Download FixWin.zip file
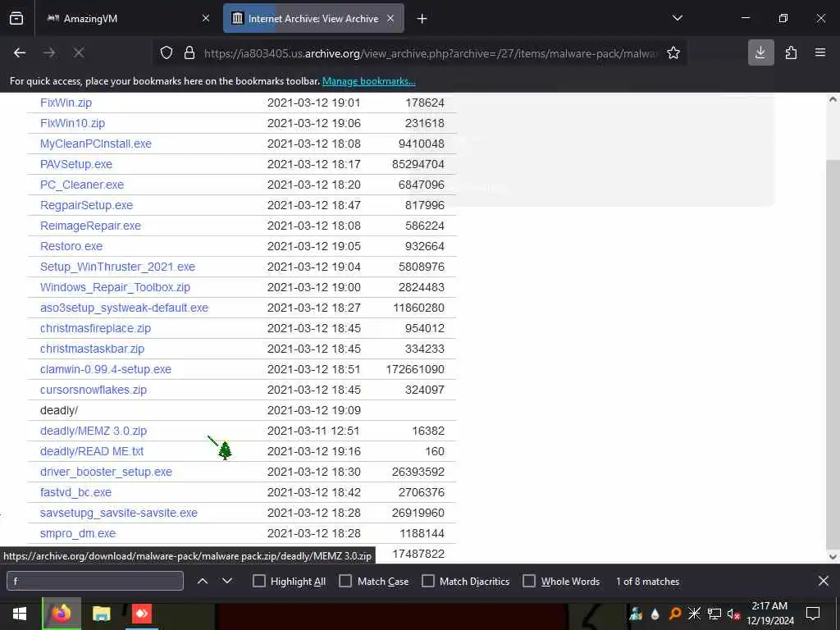 tap(66, 103)
